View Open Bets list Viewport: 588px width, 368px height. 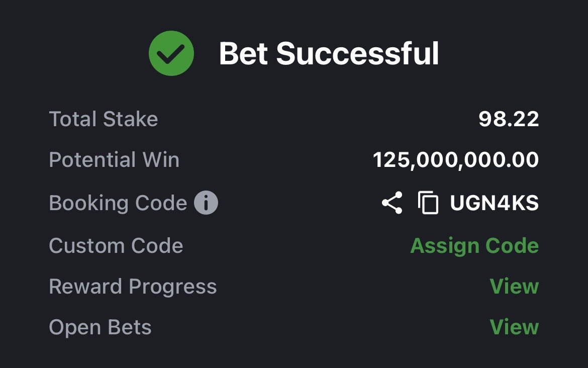point(514,327)
